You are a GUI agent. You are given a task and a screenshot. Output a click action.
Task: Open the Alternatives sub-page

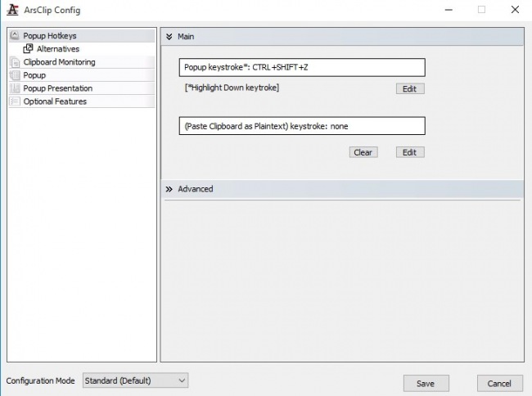82,49
